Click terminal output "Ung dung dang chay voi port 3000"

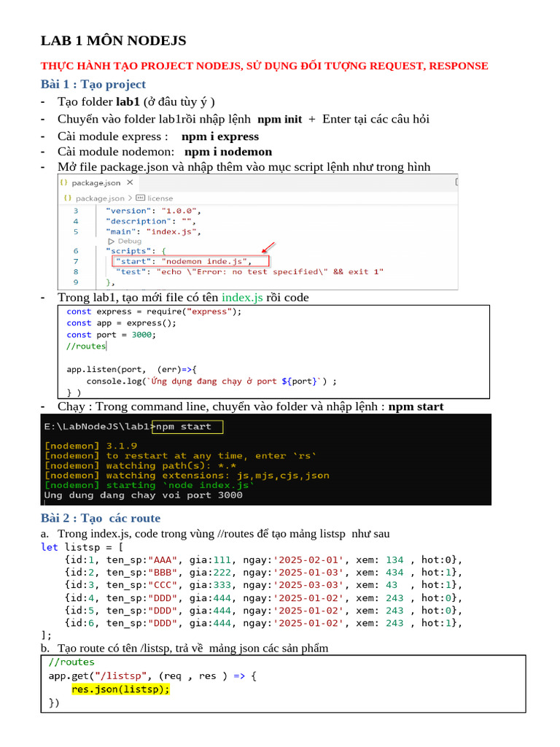coord(144,495)
